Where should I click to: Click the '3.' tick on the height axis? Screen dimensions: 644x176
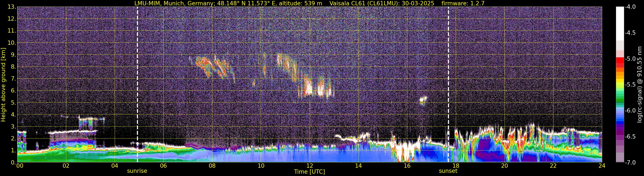coord(13,127)
